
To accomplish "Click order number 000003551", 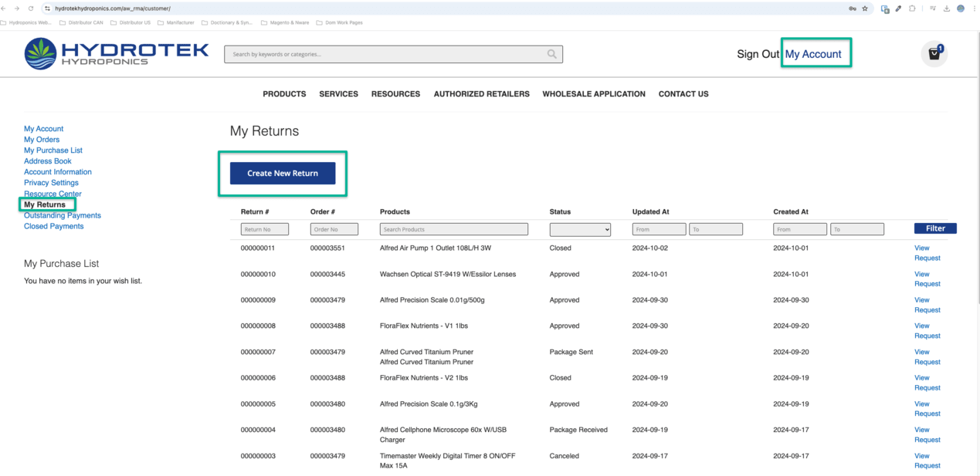I will click(327, 248).
